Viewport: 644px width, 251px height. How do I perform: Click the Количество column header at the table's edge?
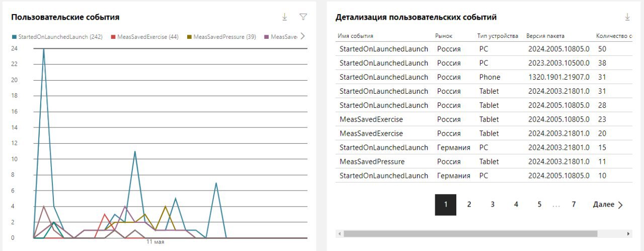coord(614,36)
